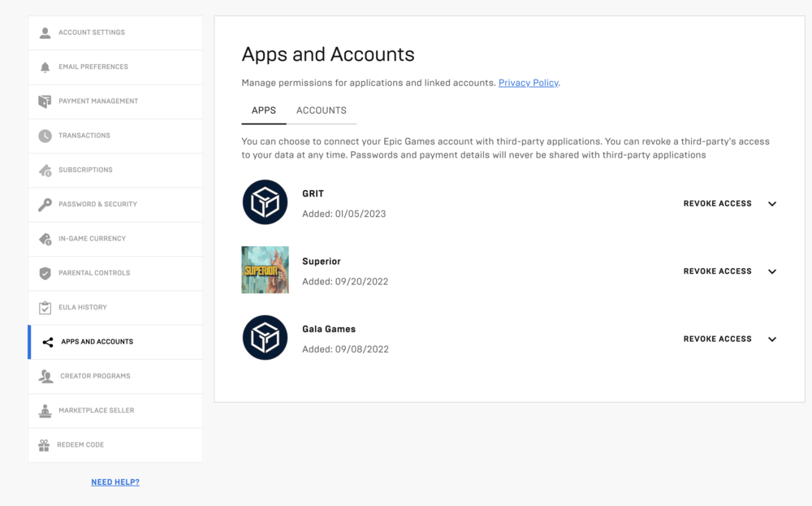812x506 pixels.
Task: Switch to the APPS tab
Action: 264,110
